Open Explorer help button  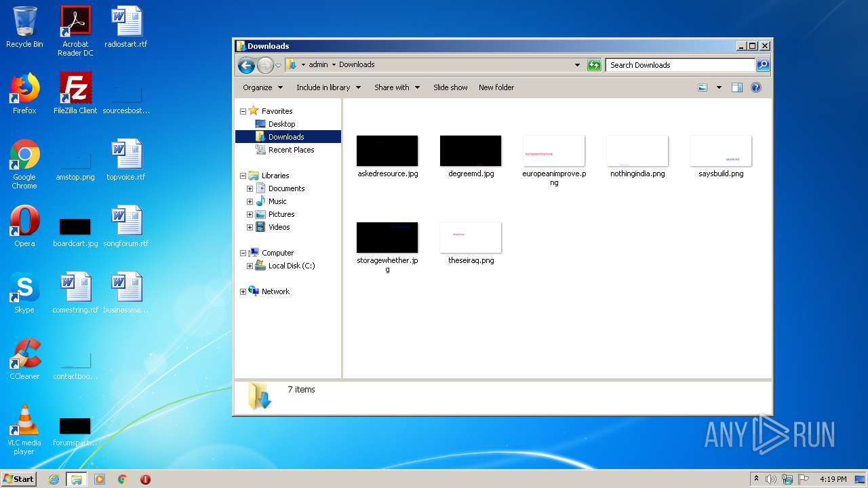pyautogui.click(x=756, y=87)
